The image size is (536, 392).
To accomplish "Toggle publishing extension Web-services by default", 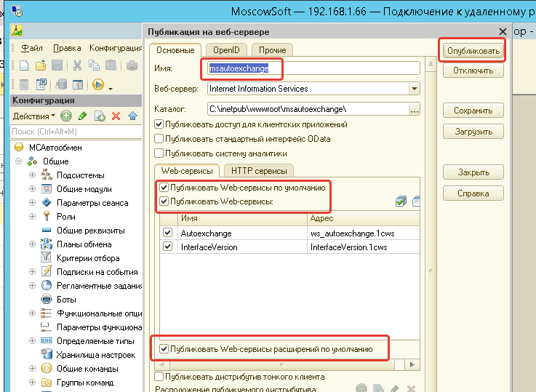I will pyautogui.click(x=164, y=349).
